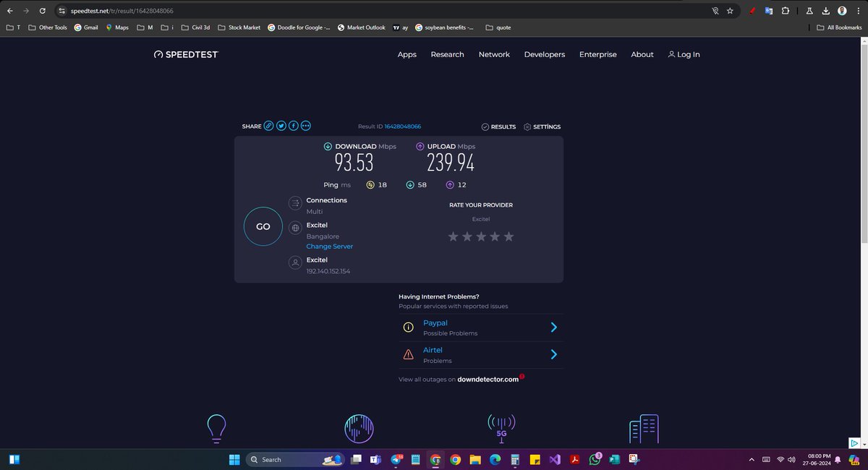
Task: Rate provider with third star
Action: [481, 236]
